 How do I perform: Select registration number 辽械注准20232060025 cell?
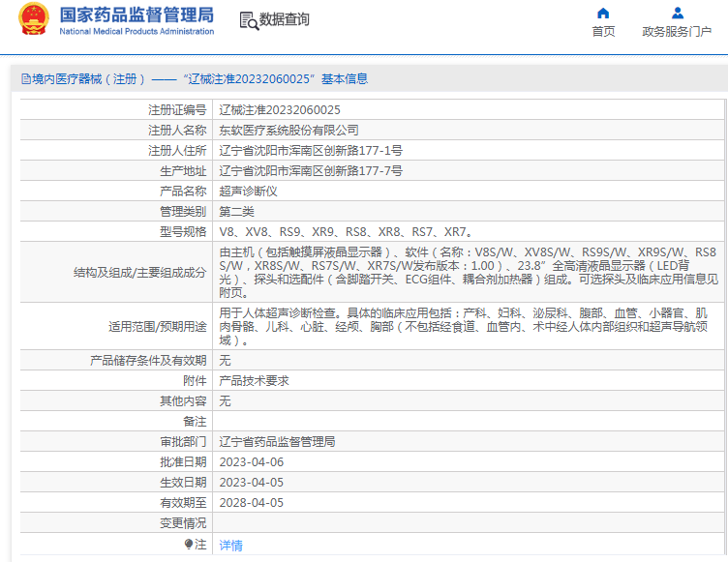[x=280, y=110]
